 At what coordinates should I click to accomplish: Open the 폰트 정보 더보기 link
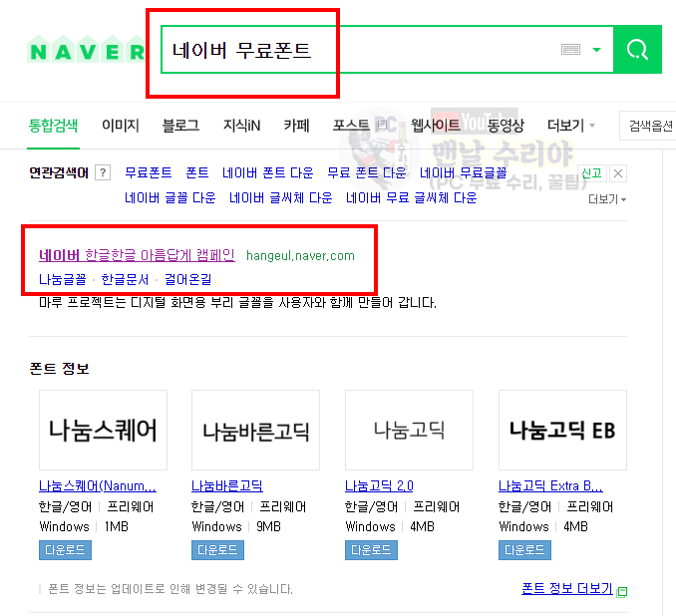[567, 588]
